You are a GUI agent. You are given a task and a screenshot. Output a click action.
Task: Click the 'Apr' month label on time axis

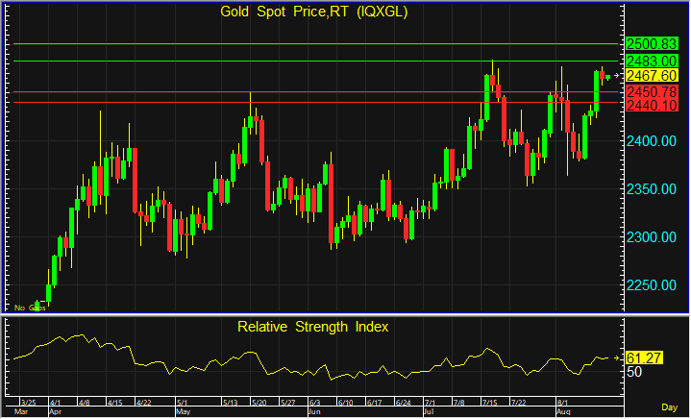[x=56, y=411]
